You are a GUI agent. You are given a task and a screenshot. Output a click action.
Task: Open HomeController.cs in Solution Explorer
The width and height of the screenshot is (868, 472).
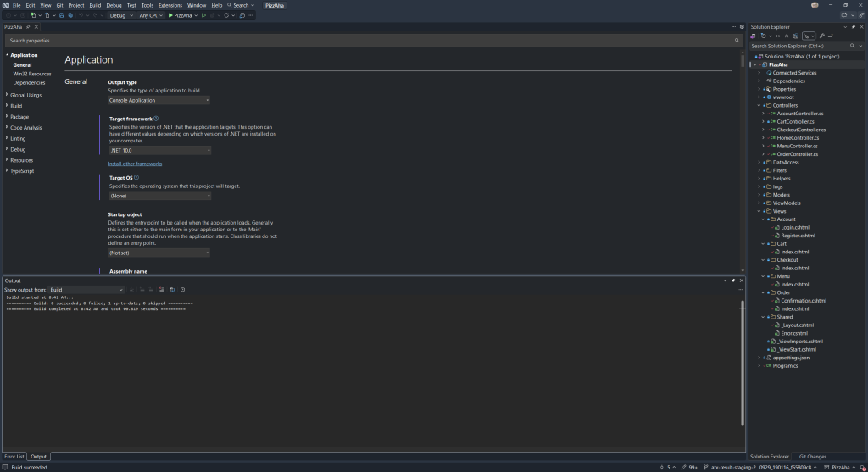tap(798, 138)
